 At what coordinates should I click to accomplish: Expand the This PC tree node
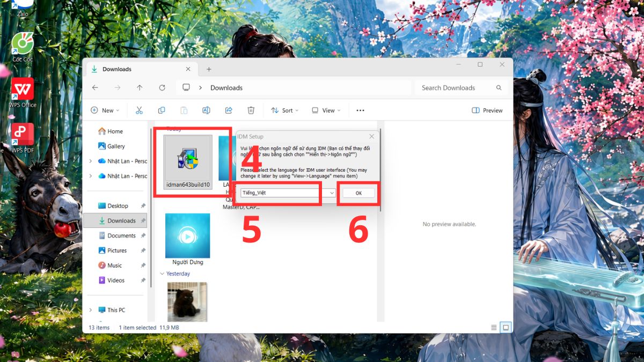click(x=90, y=310)
